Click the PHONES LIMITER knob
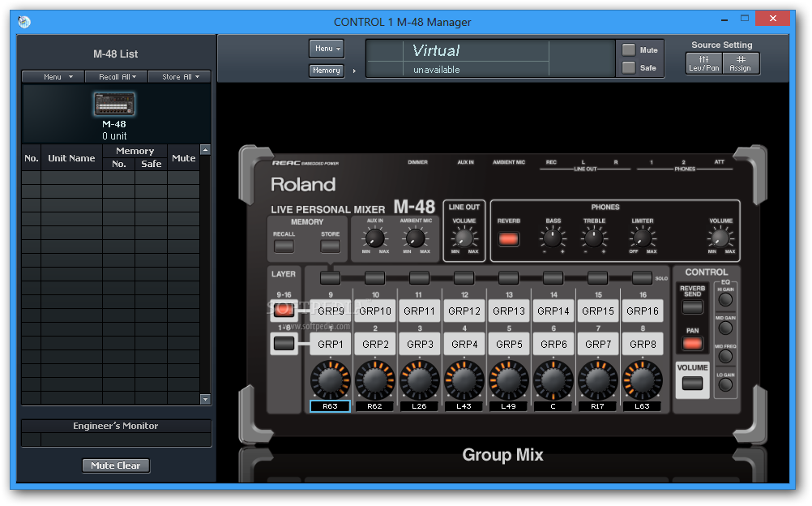812x506 pixels. point(642,238)
